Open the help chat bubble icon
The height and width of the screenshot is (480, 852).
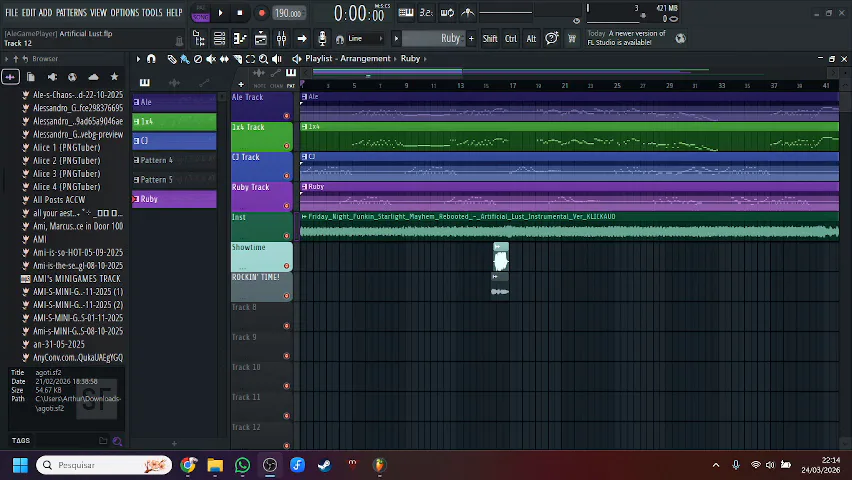pyautogui.click(x=552, y=38)
